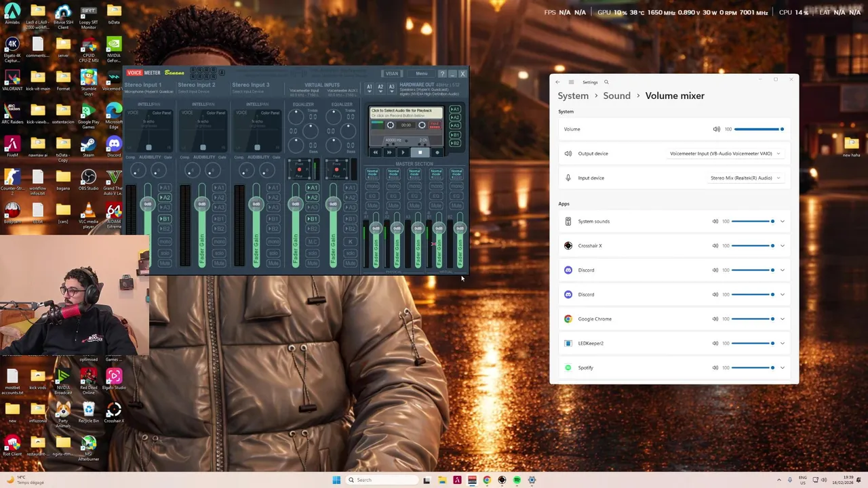Toggle cassette routing to A1 bus
Screen dimensions: 868x488
pos(455,109)
